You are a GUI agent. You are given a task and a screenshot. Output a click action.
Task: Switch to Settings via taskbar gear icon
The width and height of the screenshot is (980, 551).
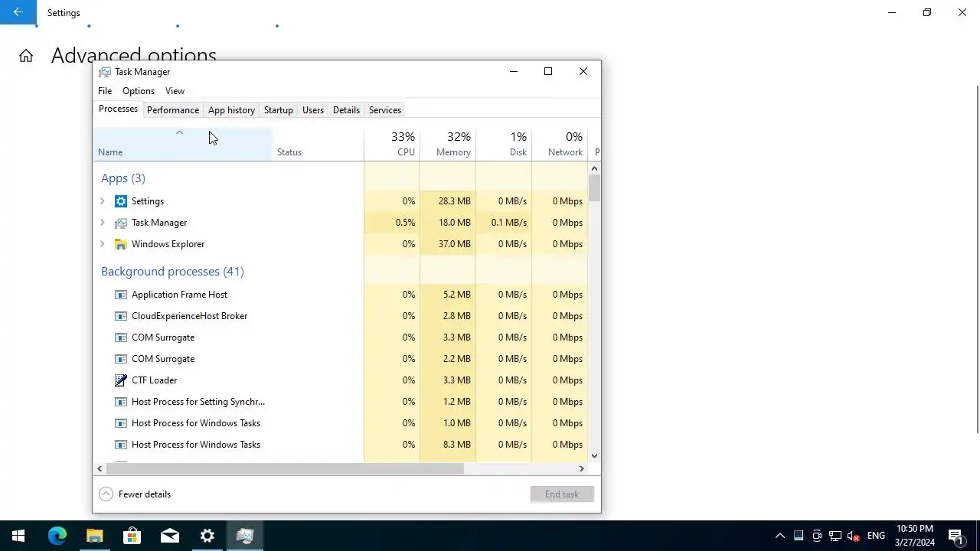pyautogui.click(x=207, y=536)
